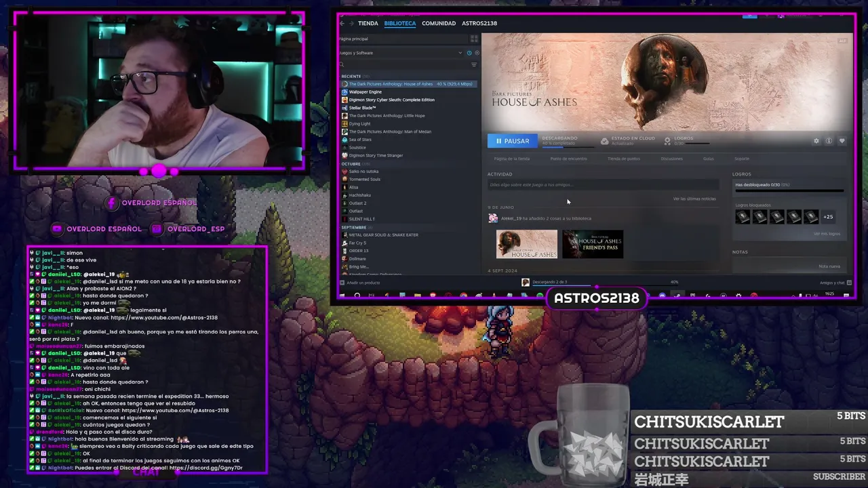Click the Sea of Stars game icon
The image size is (868, 488).
tap(344, 140)
